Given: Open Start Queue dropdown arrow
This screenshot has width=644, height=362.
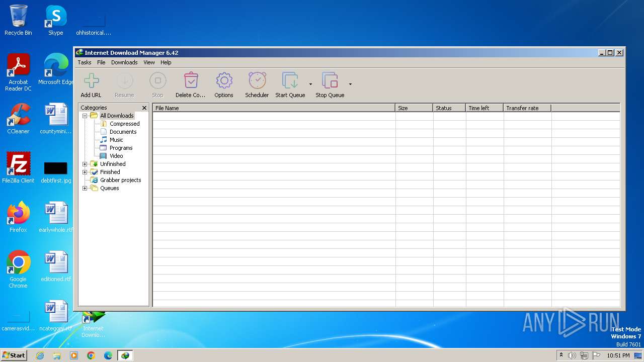Looking at the screenshot, I should pyautogui.click(x=310, y=84).
